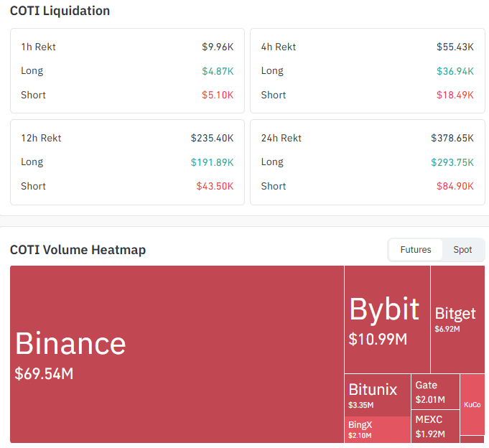Select the Bitunix heatmap block
This screenshot has width=489, height=448.
click(x=378, y=395)
